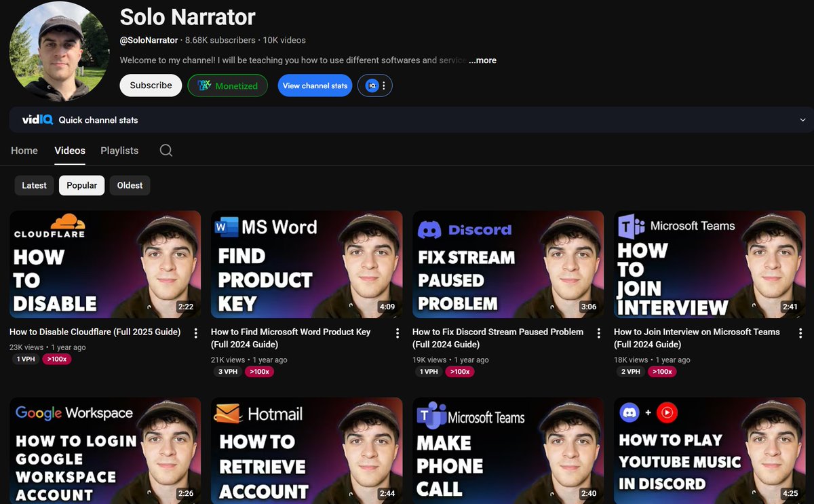
Task: Click the Cloudflare logo on first thumbnail
Action: 50,226
